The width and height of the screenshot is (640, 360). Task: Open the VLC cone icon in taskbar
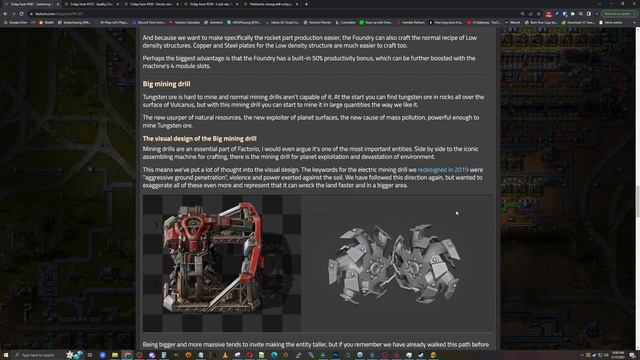pyautogui.click(x=225, y=355)
